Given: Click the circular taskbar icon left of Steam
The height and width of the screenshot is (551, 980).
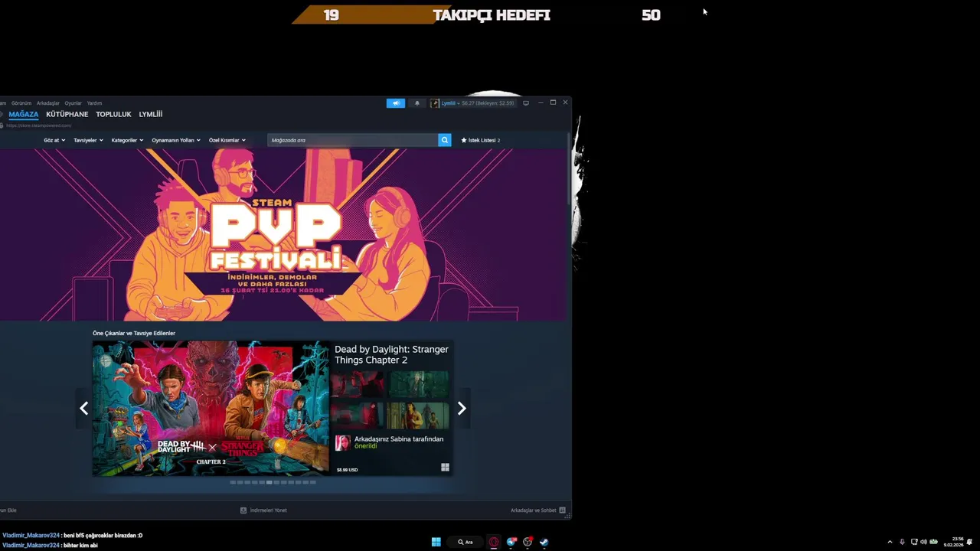Looking at the screenshot, I should [x=528, y=542].
